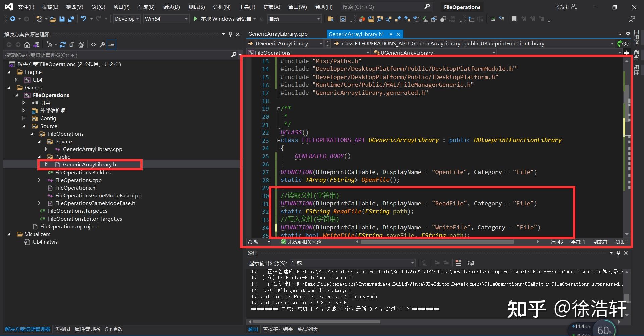Select the Save All files icon
644x336 pixels.
tap(71, 19)
